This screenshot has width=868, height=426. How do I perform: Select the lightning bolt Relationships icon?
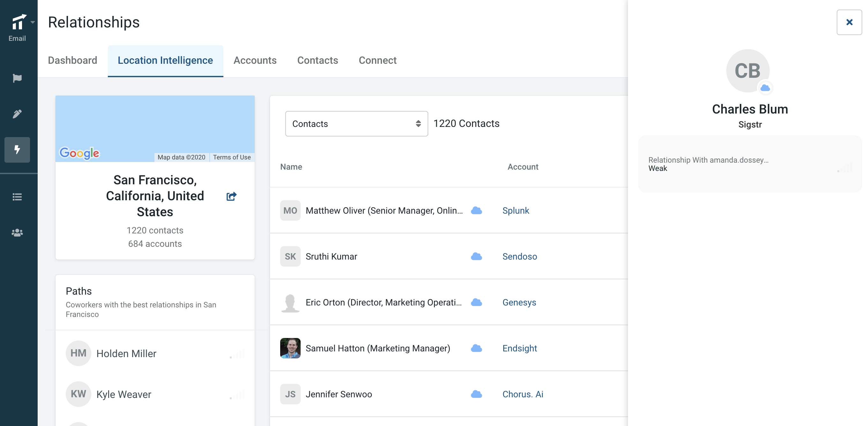coord(17,150)
